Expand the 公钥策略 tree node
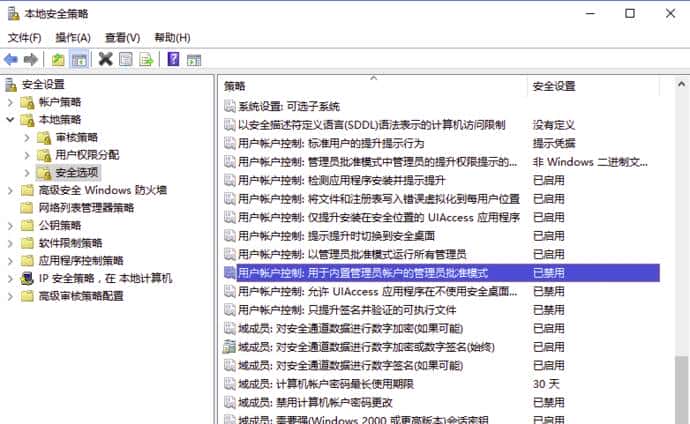The width and height of the screenshot is (690, 424). click(11, 226)
